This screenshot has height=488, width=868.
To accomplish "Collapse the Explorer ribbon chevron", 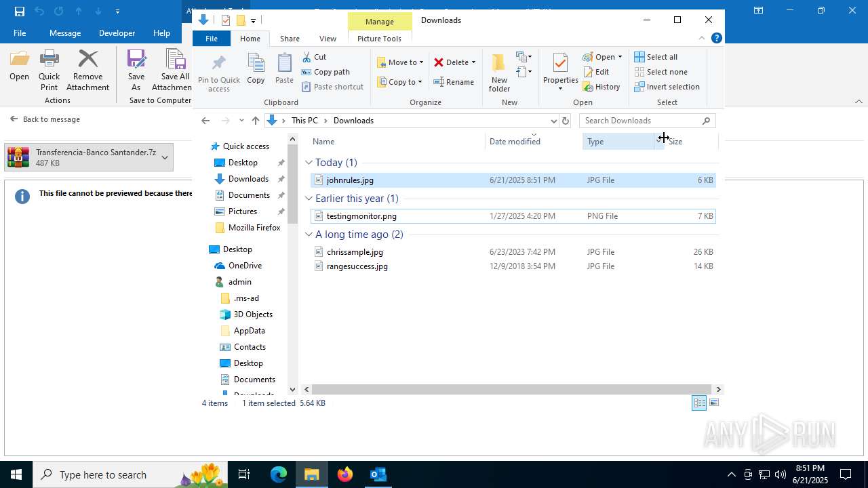I will (702, 39).
